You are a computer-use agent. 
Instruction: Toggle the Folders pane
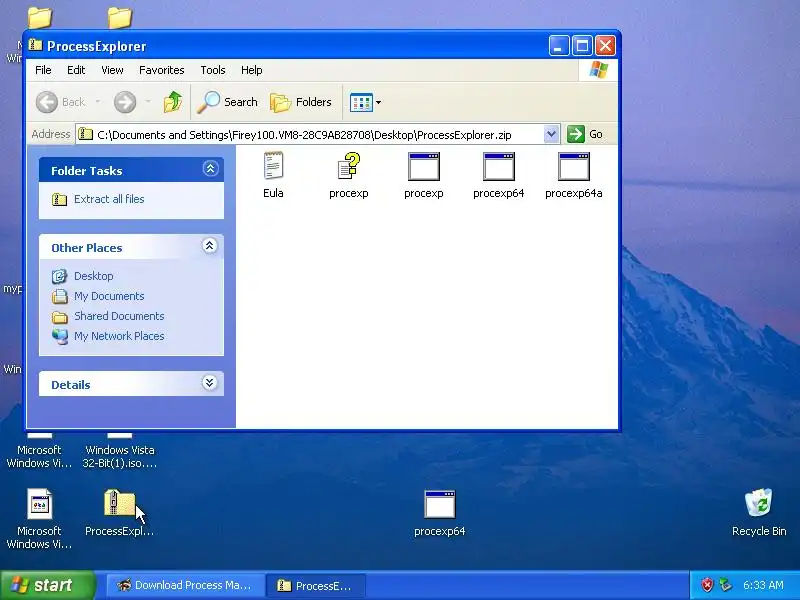tap(301, 102)
